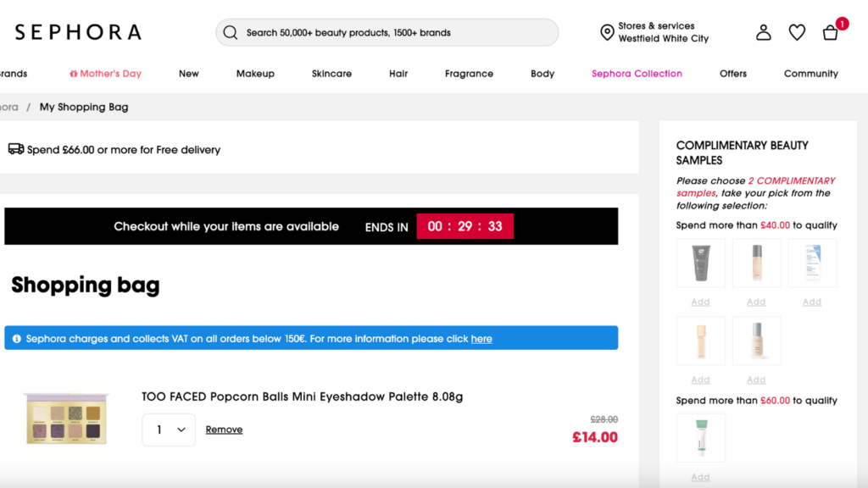This screenshot has height=488, width=868.
Task: Add the first complimentary beauty sample
Action: [x=700, y=301]
